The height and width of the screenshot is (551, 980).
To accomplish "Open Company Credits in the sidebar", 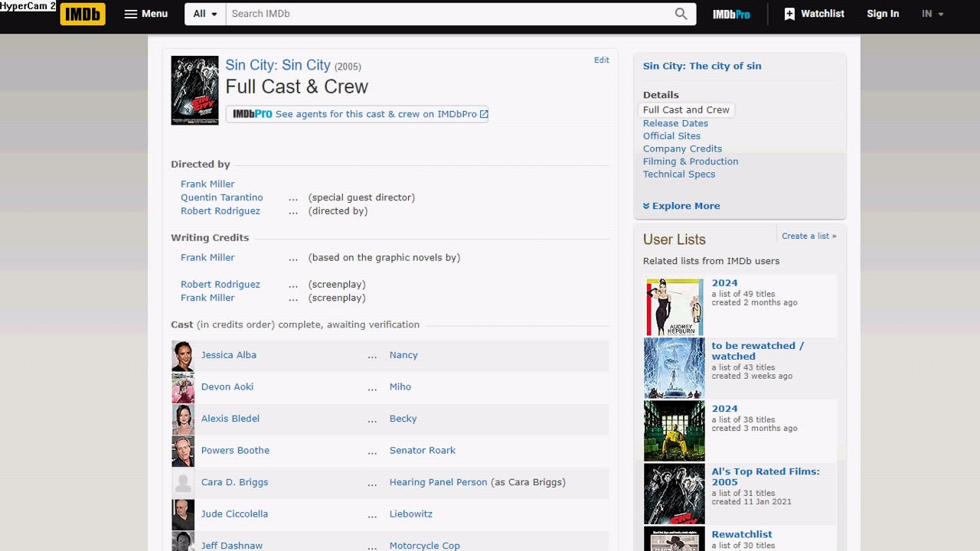I will click(x=682, y=148).
